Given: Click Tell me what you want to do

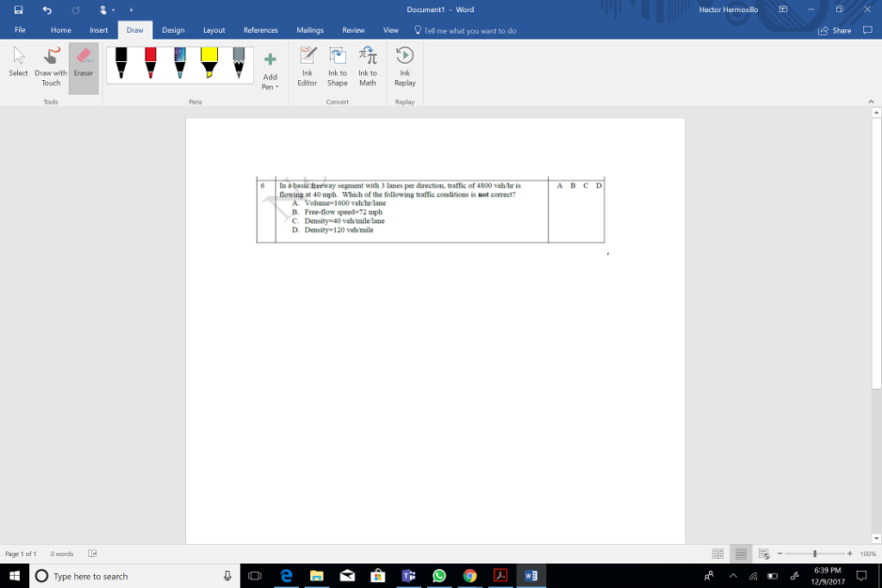Looking at the screenshot, I should (x=465, y=28).
